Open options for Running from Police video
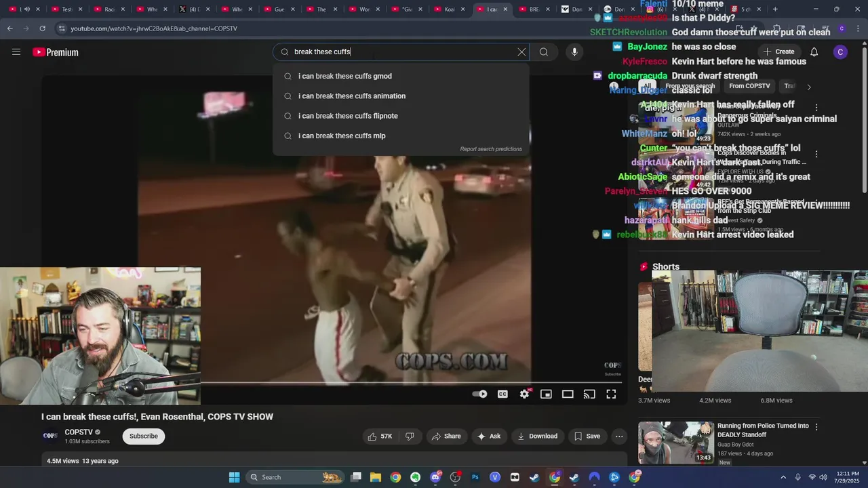 tap(816, 427)
